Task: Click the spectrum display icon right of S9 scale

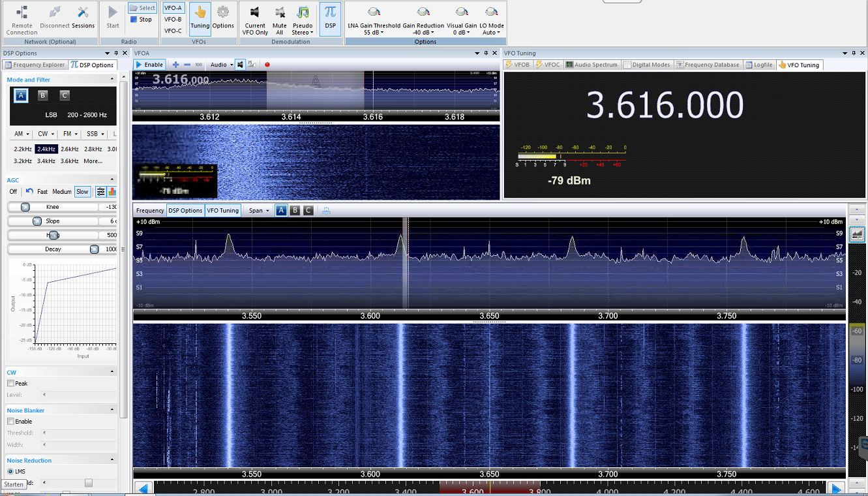Action: pyautogui.click(x=857, y=233)
